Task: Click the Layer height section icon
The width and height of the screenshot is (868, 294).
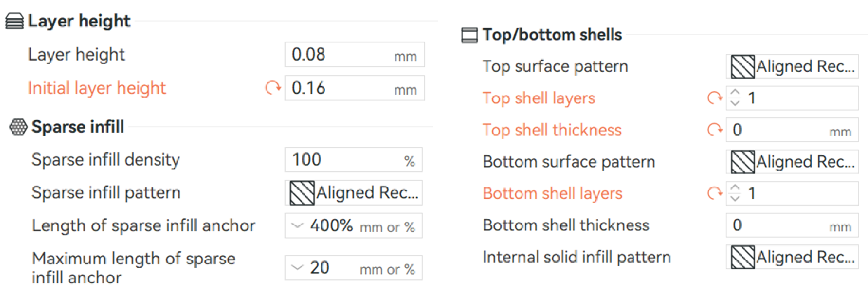Action: (x=15, y=21)
